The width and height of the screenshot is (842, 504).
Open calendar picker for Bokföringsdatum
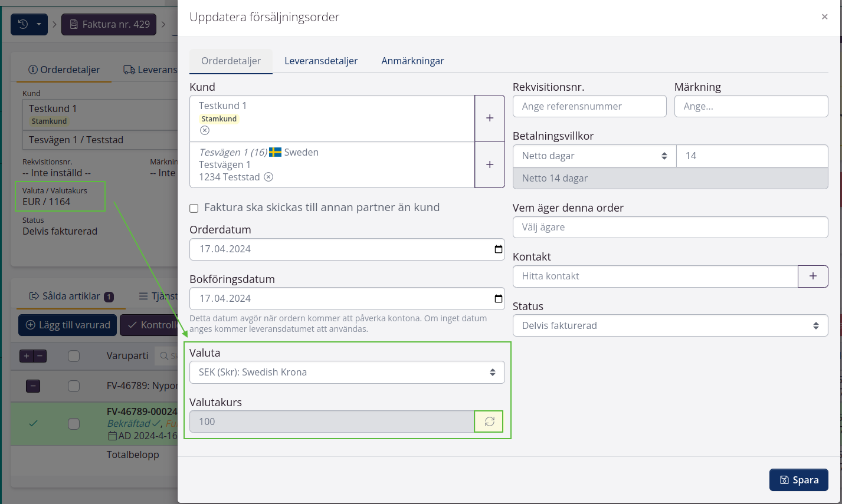(x=498, y=298)
